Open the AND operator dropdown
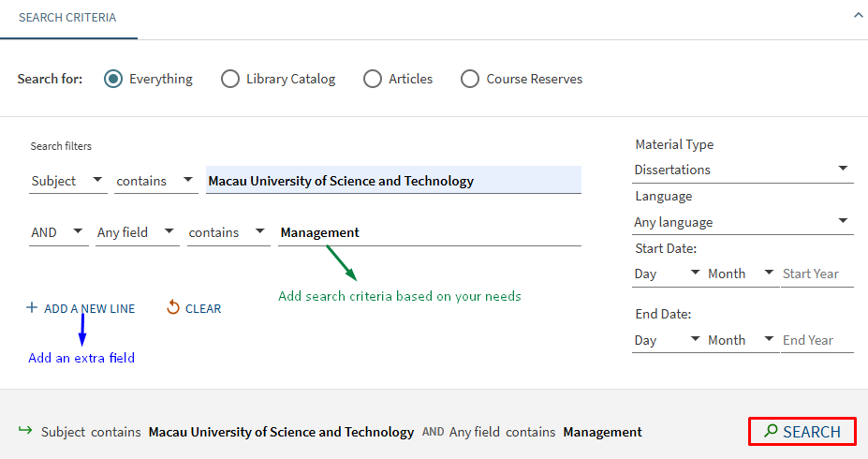Screen dimensions: 868x459 pyautogui.click(x=58, y=232)
